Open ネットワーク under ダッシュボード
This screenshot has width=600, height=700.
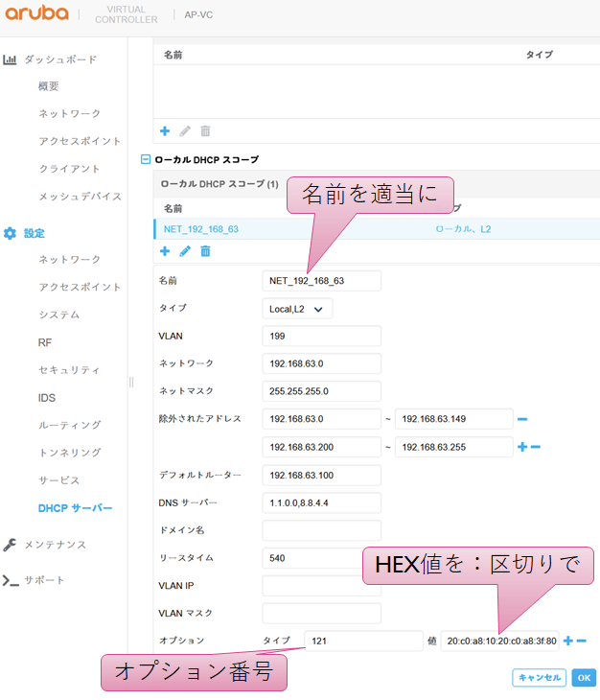[70, 113]
